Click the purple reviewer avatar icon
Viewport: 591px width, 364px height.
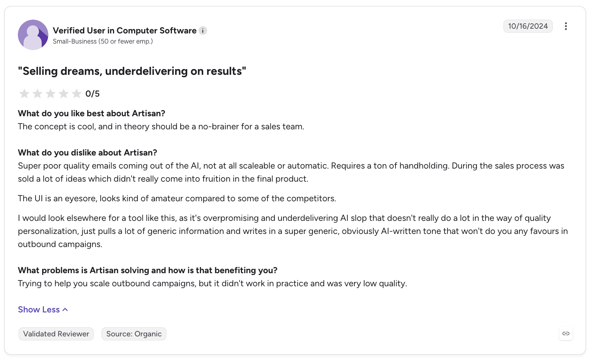[x=33, y=35]
